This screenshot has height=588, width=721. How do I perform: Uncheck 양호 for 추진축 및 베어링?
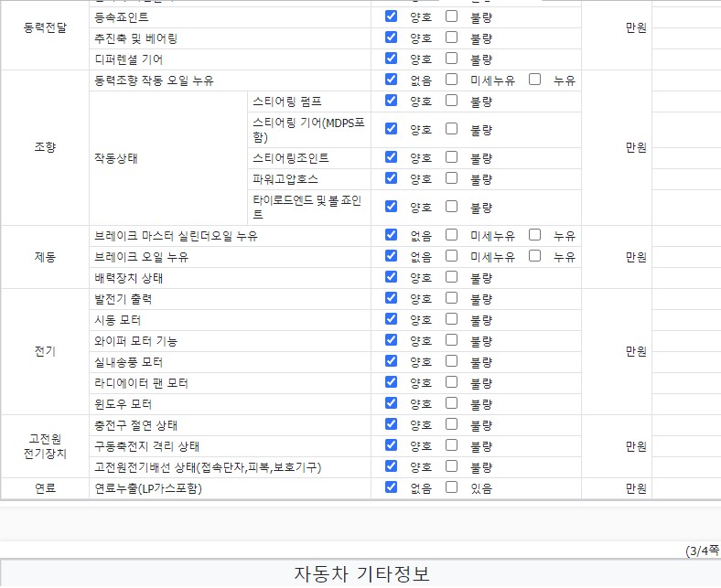(x=392, y=37)
